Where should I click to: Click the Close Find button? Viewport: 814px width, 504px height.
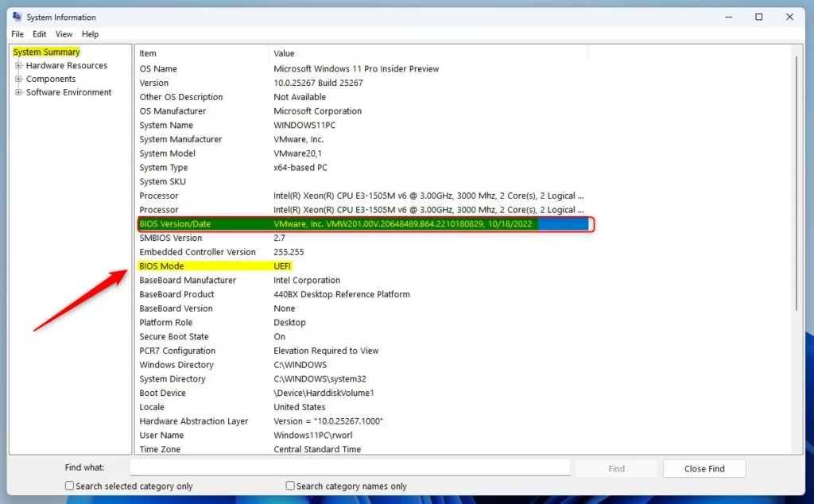(x=704, y=468)
